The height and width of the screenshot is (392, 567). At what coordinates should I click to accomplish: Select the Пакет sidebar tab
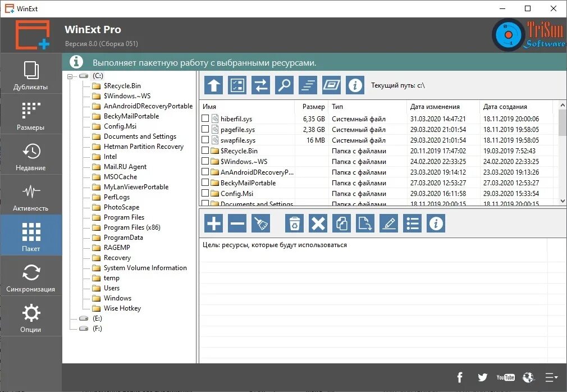[x=31, y=235]
